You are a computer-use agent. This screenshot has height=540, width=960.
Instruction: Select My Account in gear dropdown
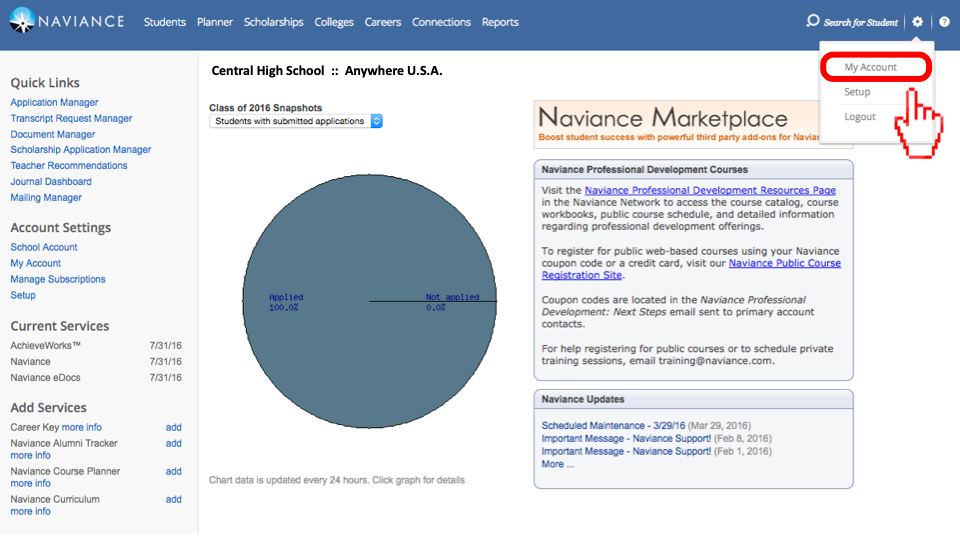pos(871,67)
